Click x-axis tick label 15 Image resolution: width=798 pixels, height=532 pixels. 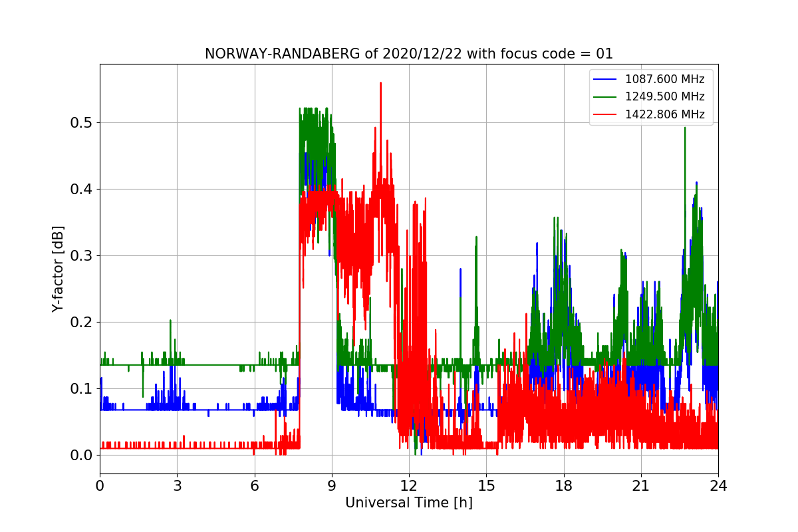tap(486, 485)
